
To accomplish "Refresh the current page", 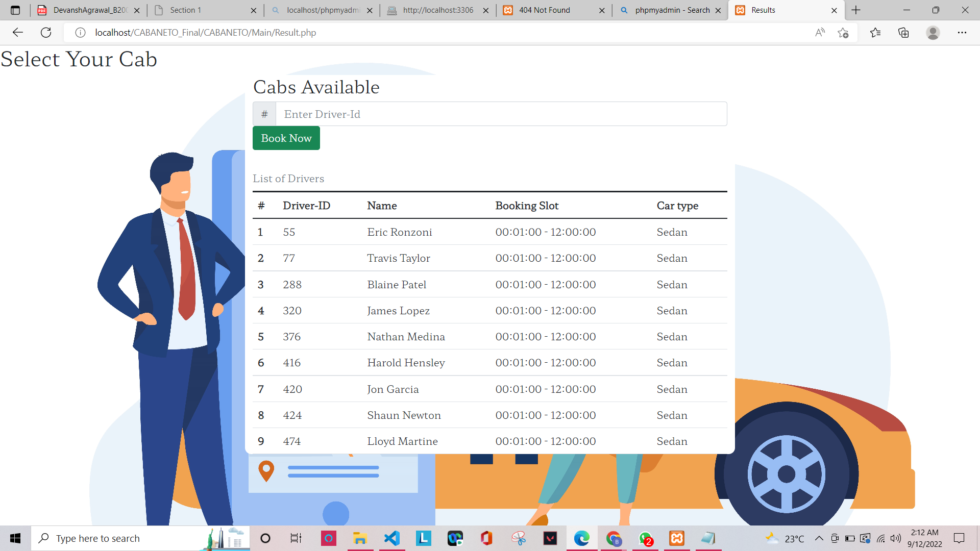I will click(46, 32).
